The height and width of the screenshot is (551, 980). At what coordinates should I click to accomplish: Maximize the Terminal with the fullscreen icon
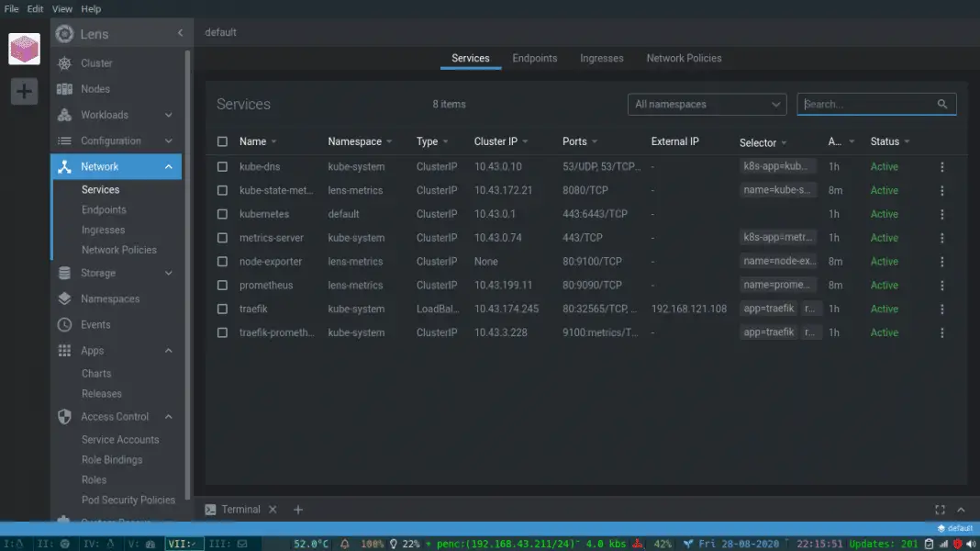click(x=940, y=509)
